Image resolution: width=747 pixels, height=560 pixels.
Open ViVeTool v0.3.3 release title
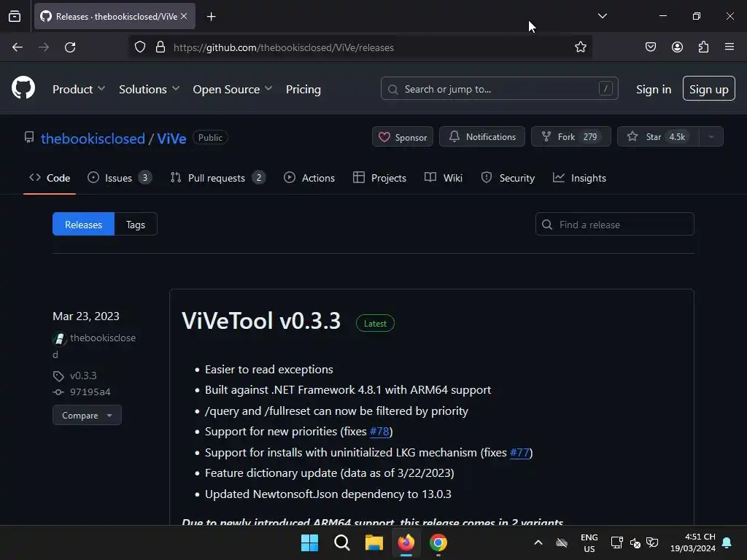click(261, 321)
